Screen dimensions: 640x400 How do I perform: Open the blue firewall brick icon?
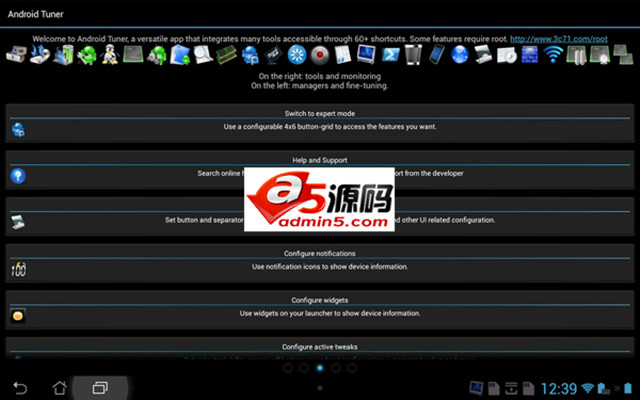(529, 55)
